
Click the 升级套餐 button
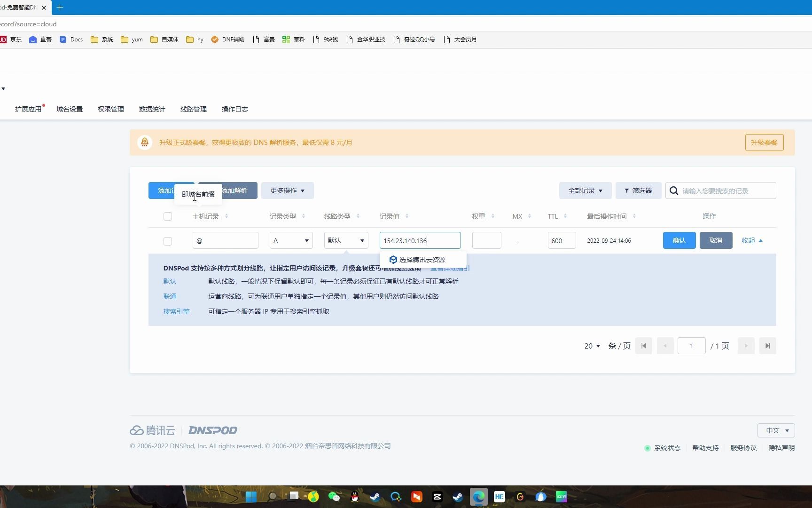(x=764, y=143)
